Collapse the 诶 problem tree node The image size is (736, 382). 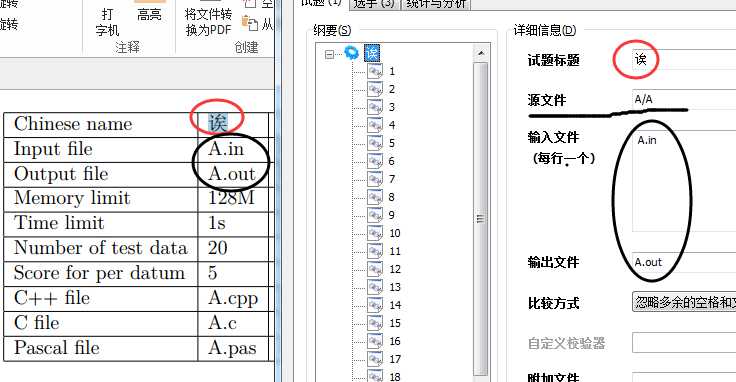point(330,54)
